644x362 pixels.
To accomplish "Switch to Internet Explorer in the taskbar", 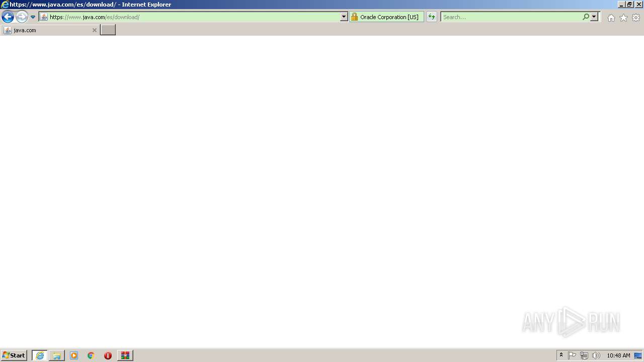I will [x=40, y=355].
